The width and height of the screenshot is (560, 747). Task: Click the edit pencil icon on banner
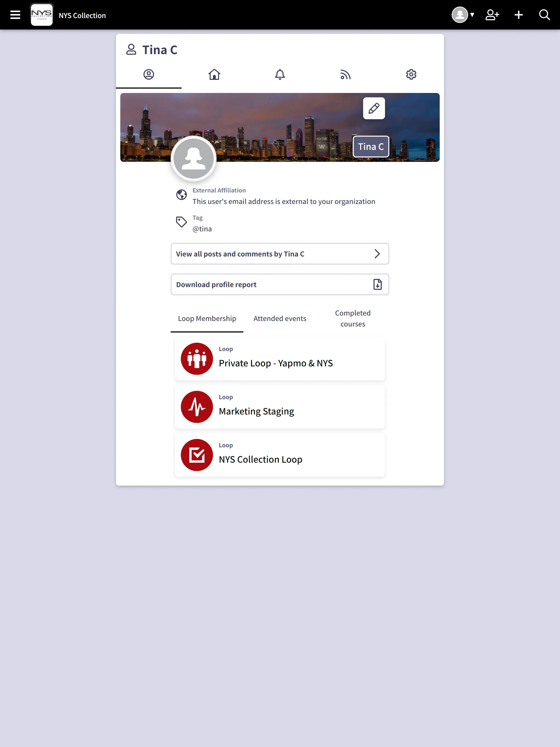tap(374, 108)
